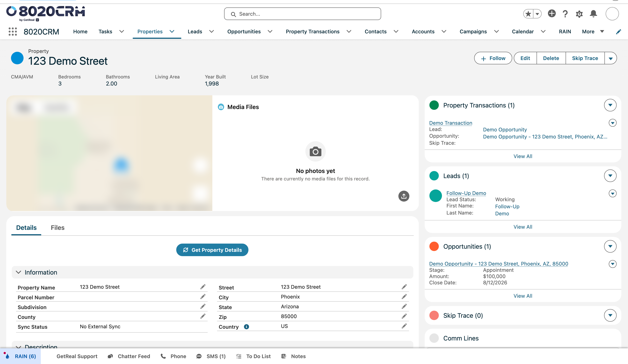This screenshot has width=628, height=364.
Task: Open the user profile avatar
Action: (612, 14)
